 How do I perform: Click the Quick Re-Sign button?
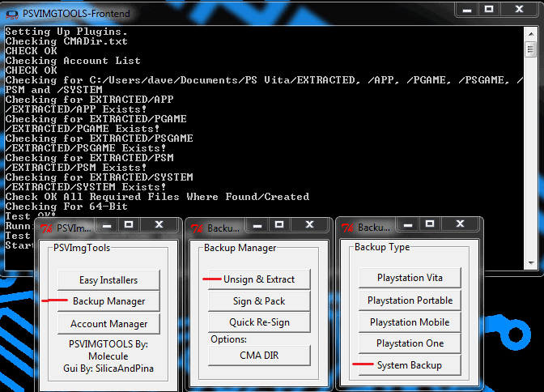coord(259,322)
